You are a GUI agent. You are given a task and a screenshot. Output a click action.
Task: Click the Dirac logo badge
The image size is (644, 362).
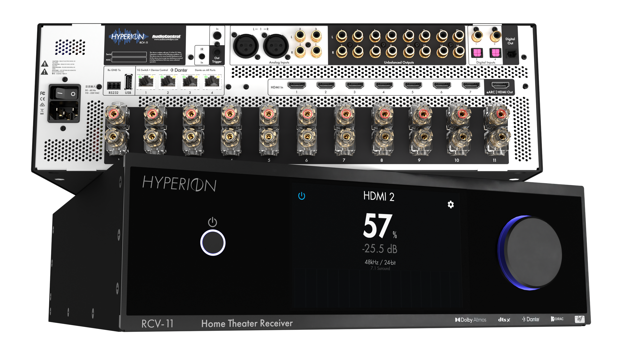click(557, 319)
